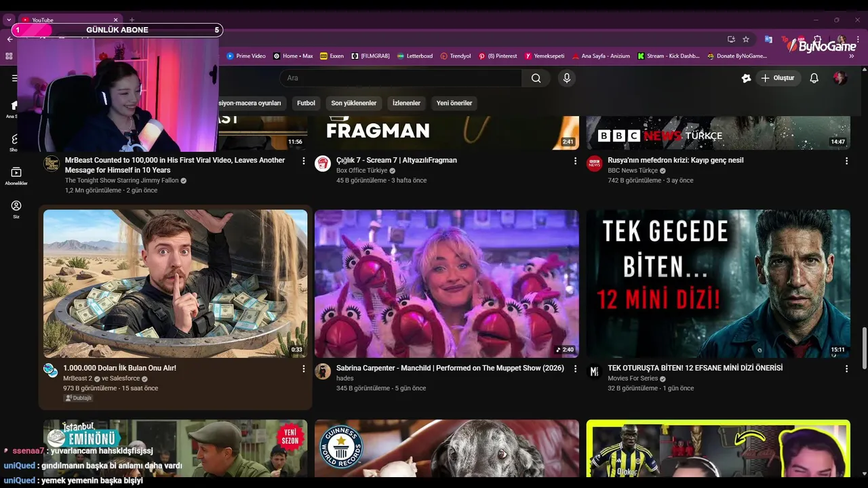This screenshot has height=488, width=868.
Task: Play the İstanbul Eminönü thumbnail
Action: tap(175, 449)
